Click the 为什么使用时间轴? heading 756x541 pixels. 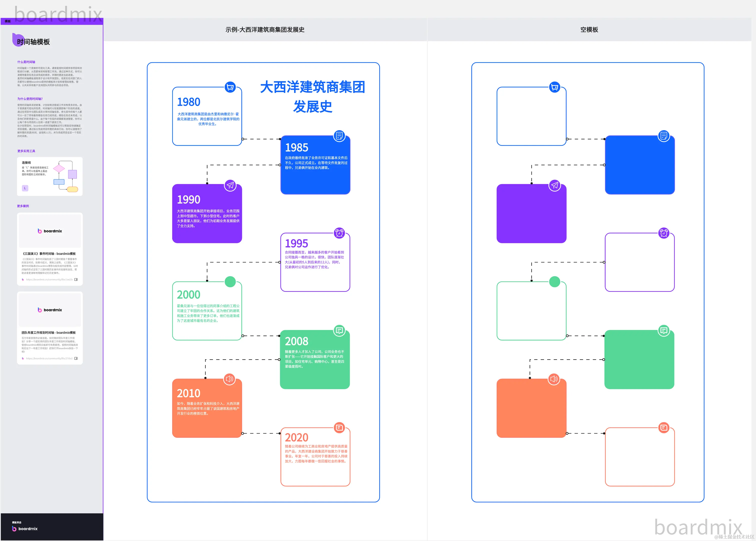click(x=30, y=99)
